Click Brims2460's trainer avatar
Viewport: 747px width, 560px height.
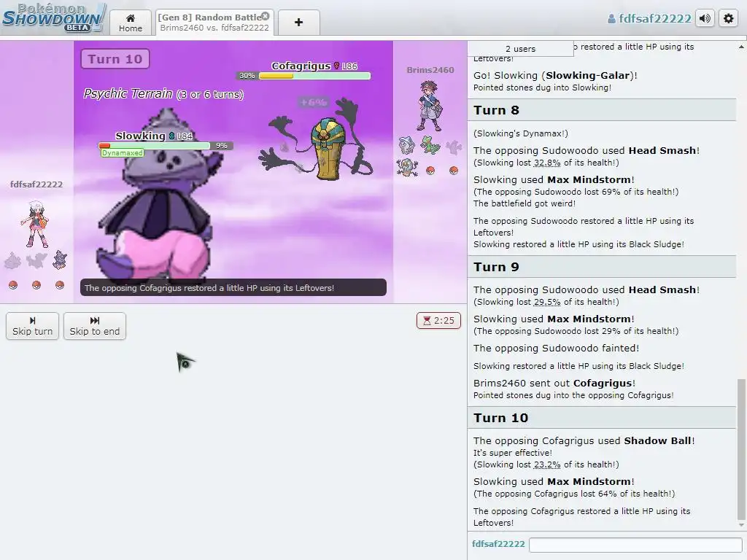[x=430, y=106]
